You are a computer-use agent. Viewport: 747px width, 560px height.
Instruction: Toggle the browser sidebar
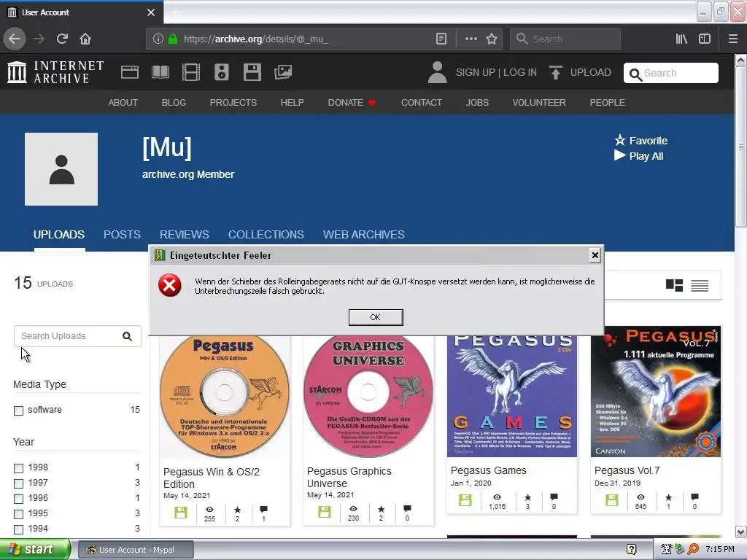coord(705,39)
